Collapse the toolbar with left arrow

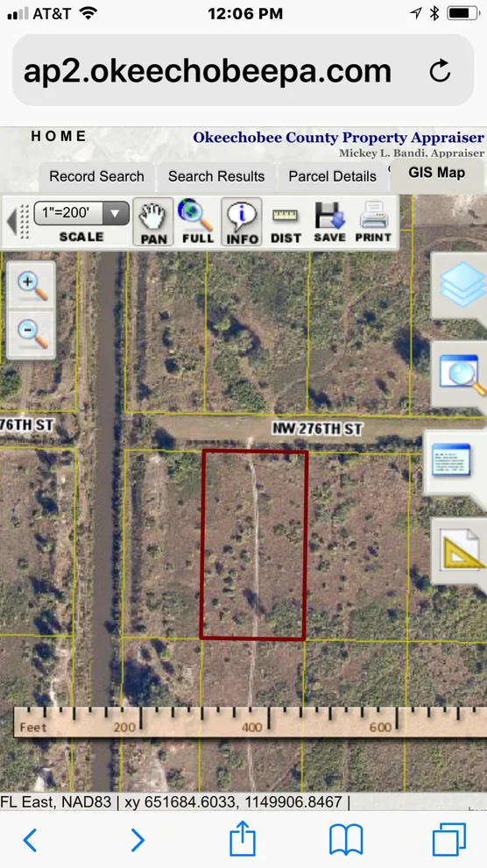(x=11, y=221)
